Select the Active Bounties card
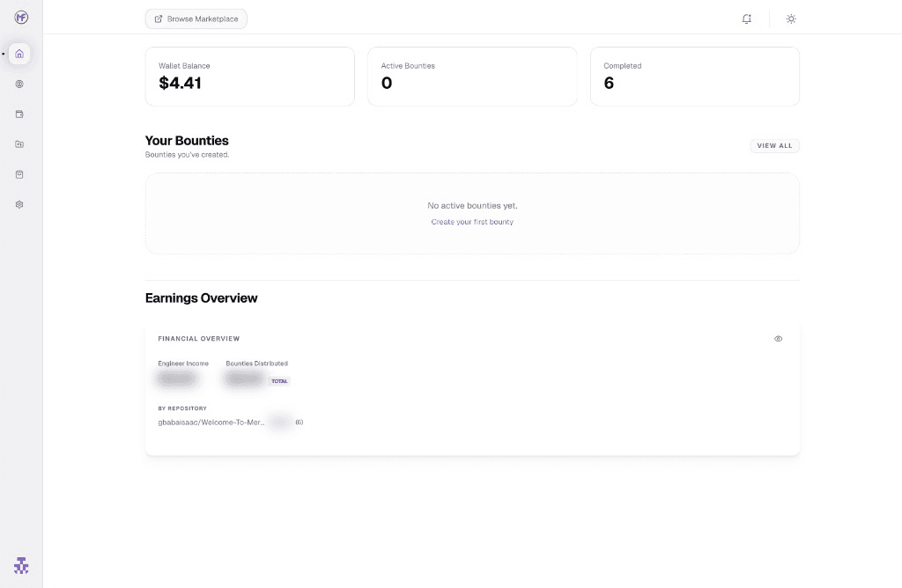 click(472, 76)
